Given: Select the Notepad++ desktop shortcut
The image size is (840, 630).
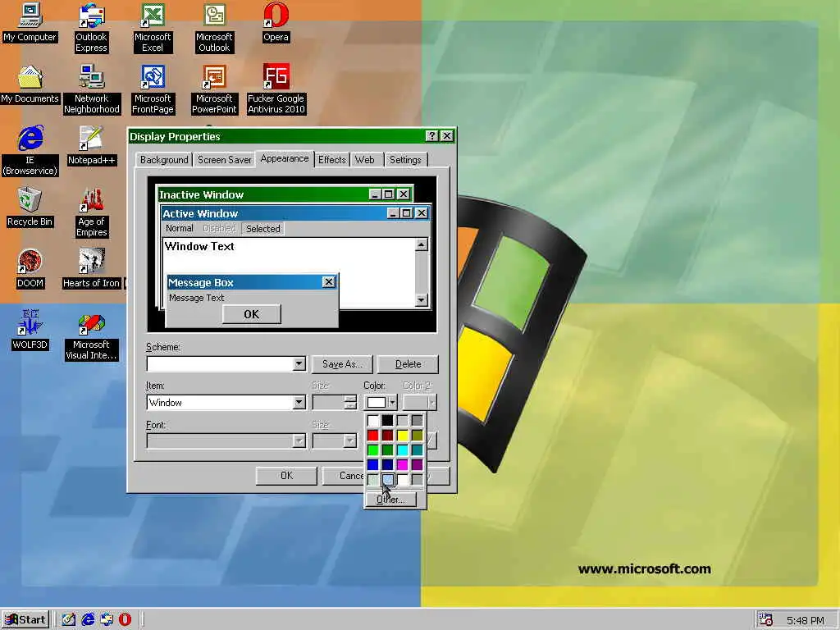Looking at the screenshot, I should (x=91, y=146).
